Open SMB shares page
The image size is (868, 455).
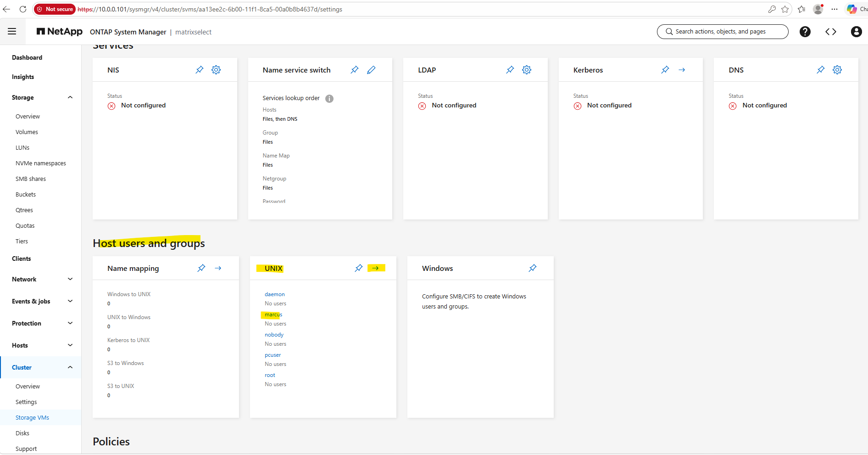tap(31, 179)
